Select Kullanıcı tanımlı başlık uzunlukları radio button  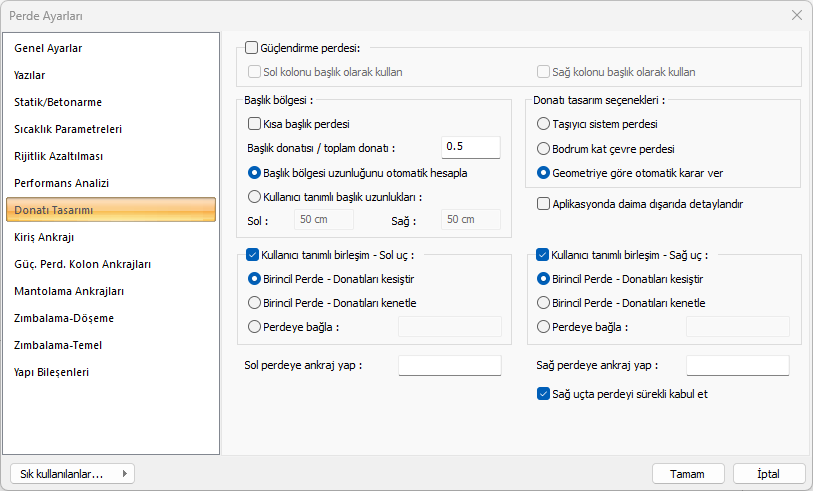click(254, 197)
